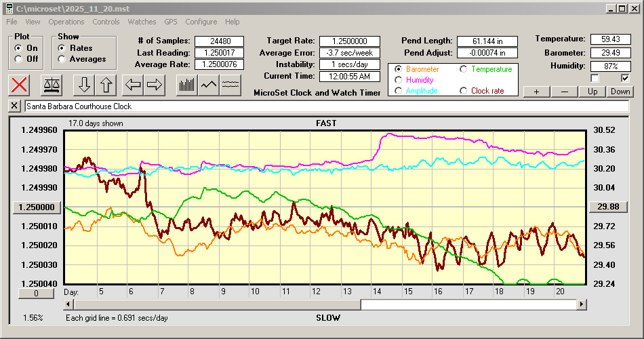Image resolution: width=644 pixels, height=339 pixels.
Task: Select the double wavy lines graph icon
Action: (231, 85)
